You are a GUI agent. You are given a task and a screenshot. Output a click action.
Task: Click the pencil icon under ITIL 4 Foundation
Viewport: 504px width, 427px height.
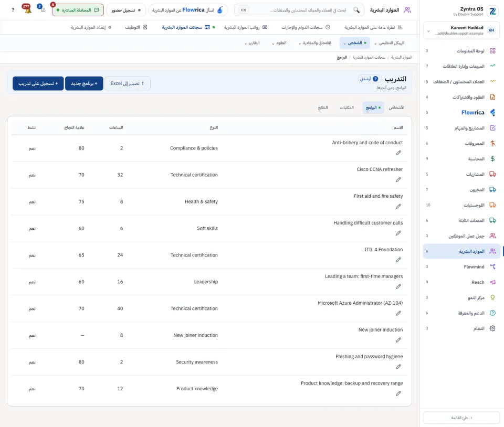tap(398, 260)
